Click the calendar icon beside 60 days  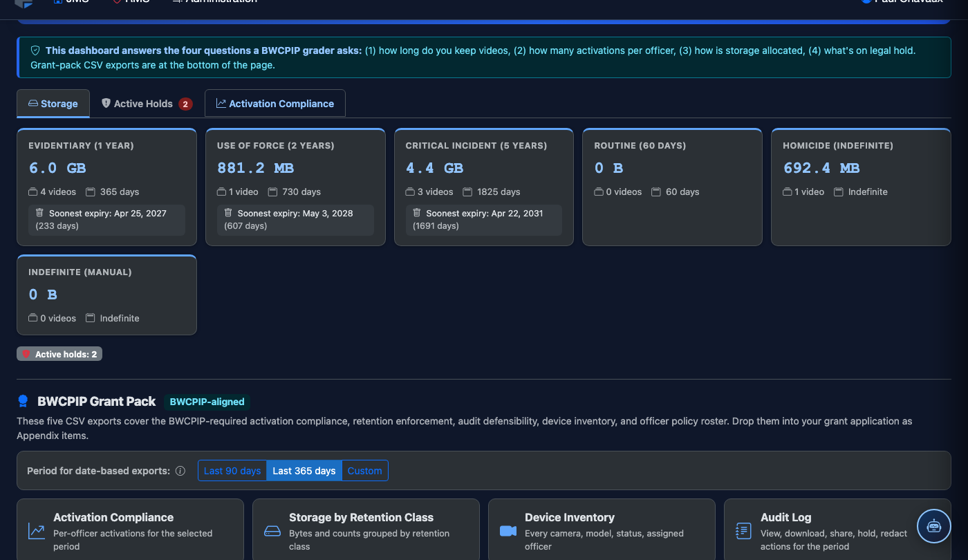click(x=656, y=192)
